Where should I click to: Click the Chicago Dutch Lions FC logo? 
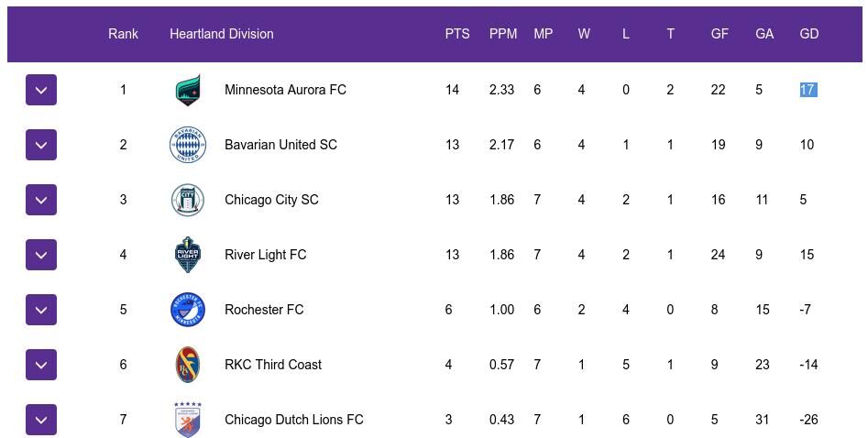[x=188, y=419]
